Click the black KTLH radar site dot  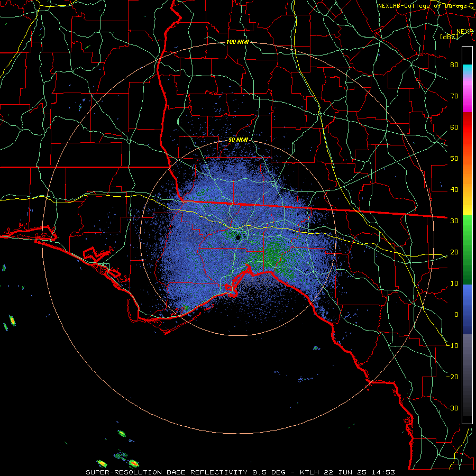238,237
